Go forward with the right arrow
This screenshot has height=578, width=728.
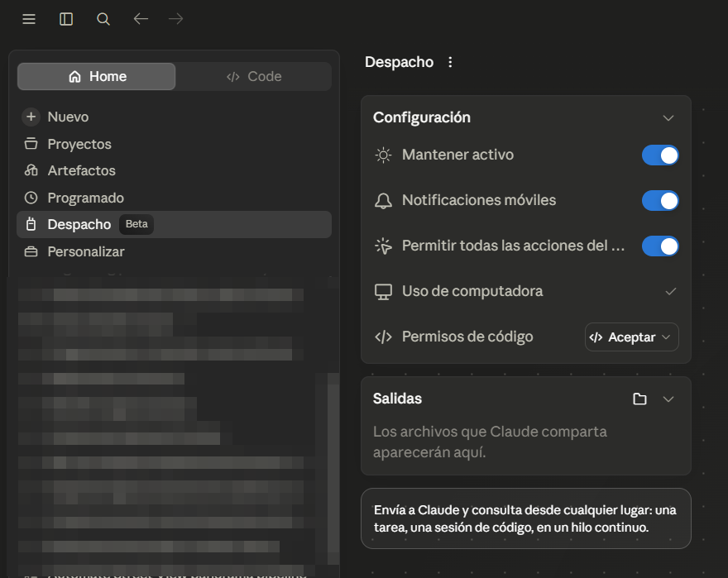[176, 19]
